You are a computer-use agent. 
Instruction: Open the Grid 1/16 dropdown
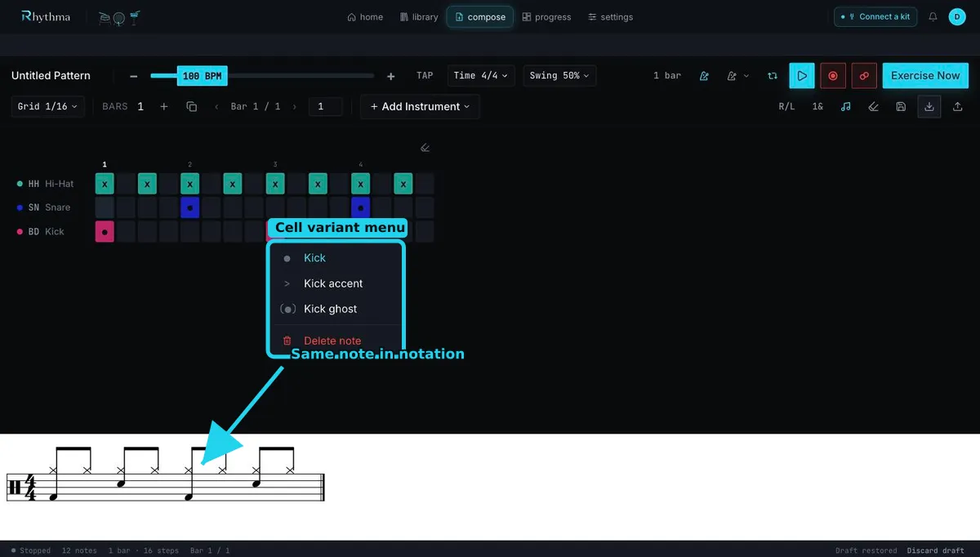click(48, 106)
